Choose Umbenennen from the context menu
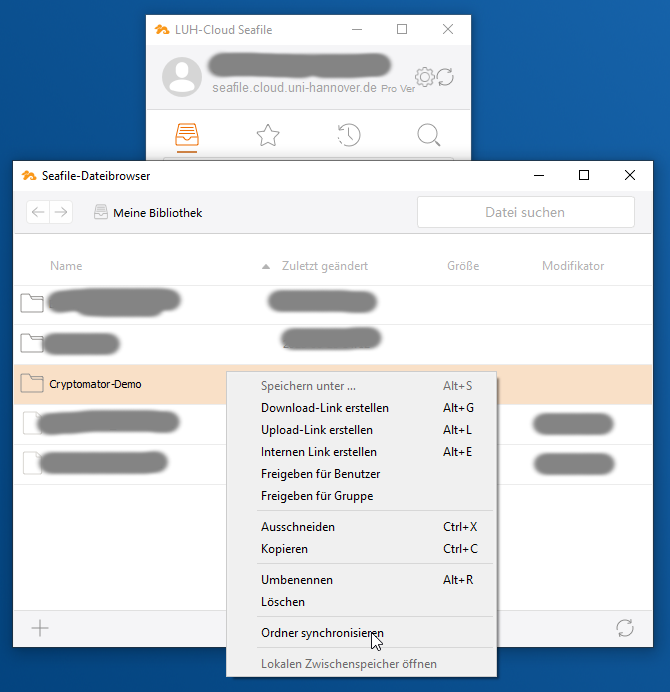 click(x=362, y=580)
